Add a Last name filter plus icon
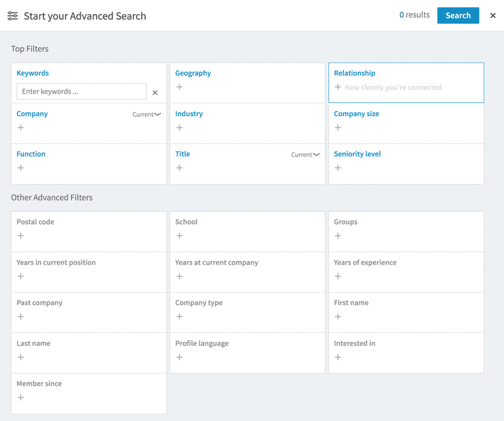Screen dimensions: 504x421 (x=21, y=357)
